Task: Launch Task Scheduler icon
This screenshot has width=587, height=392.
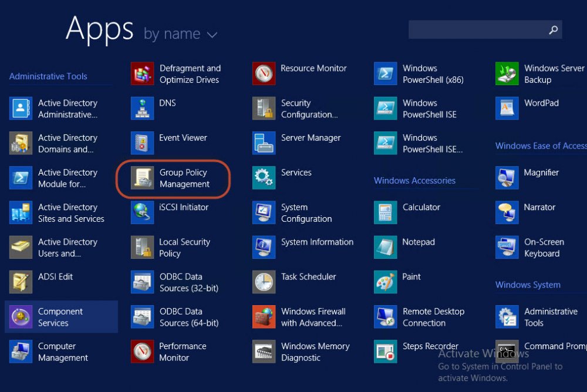Action: click(x=264, y=282)
